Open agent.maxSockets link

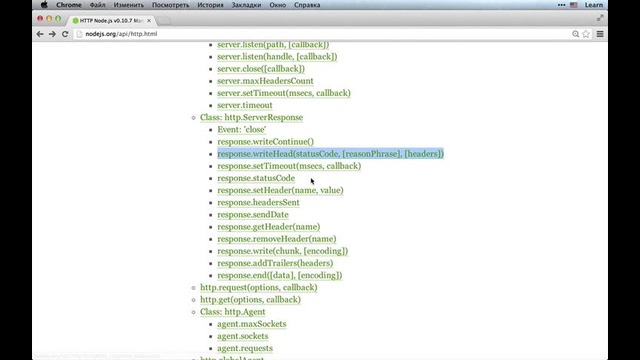[x=251, y=324]
